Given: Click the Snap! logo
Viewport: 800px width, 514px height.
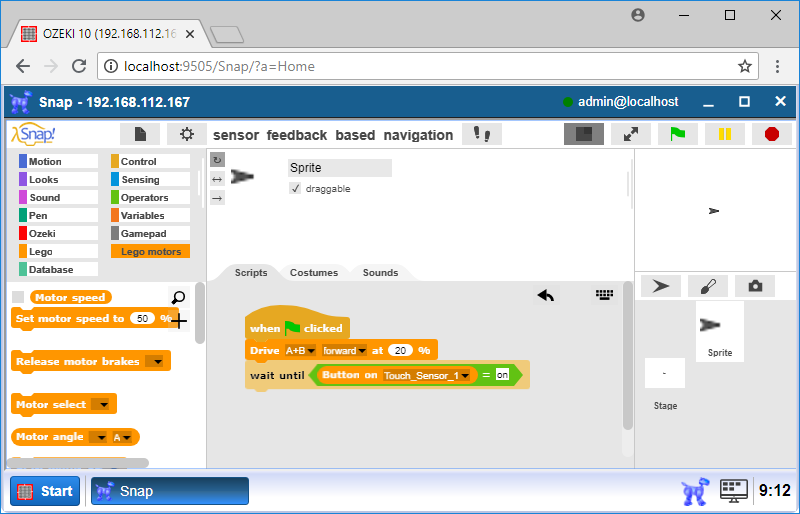Looking at the screenshot, I should click(x=34, y=134).
